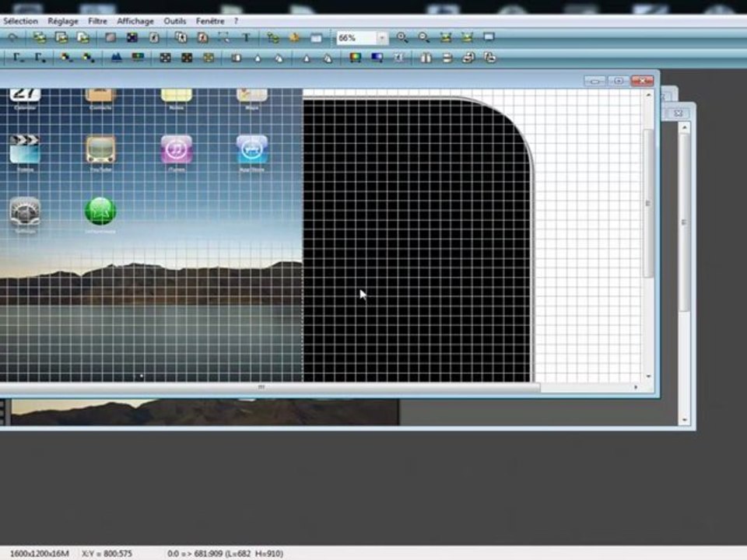This screenshot has width=747, height=560.
Task: Click the PhotoMasque icon after gradient
Action: pyautogui.click(x=399, y=58)
